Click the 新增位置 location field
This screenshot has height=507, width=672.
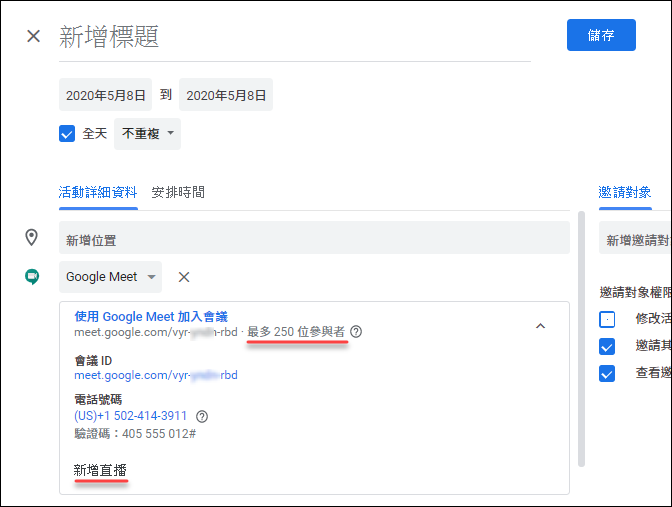[x=314, y=238]
